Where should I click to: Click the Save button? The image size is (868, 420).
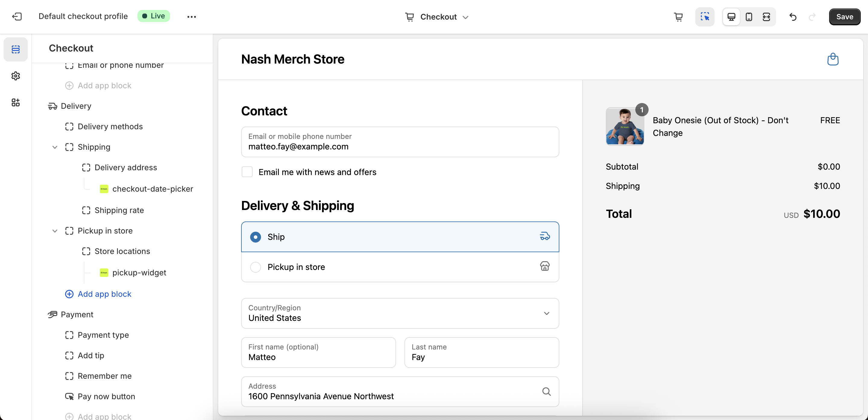[844, 17]
